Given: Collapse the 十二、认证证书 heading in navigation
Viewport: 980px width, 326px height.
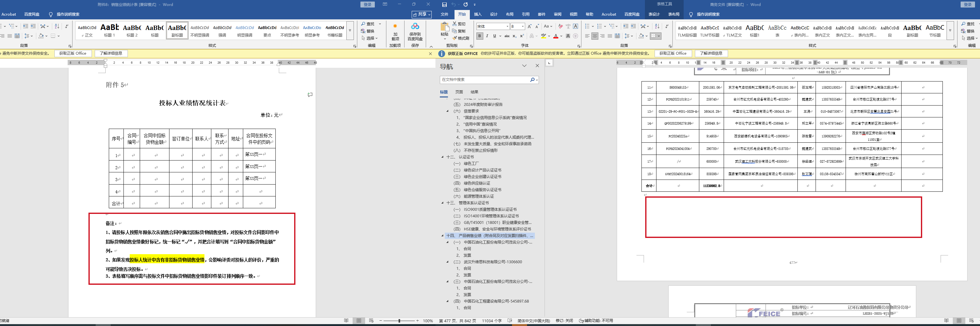Looking at the screenshot, I should click(442, 157).
